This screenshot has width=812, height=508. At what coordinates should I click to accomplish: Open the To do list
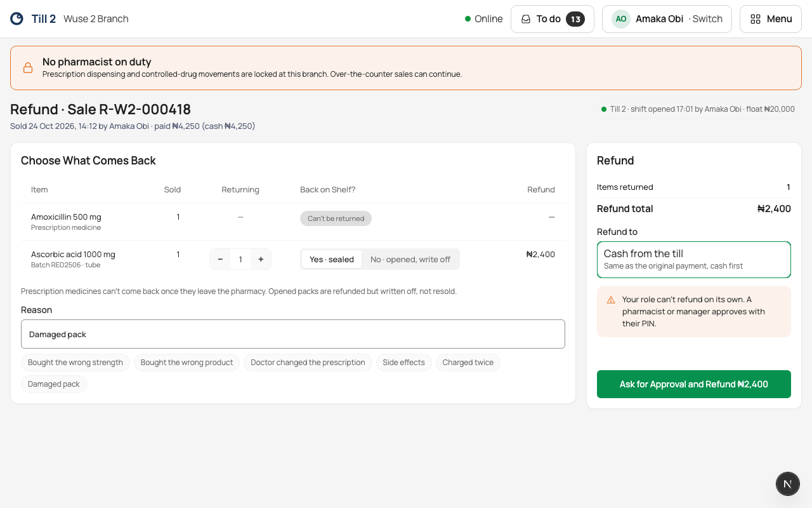point(553,19)
